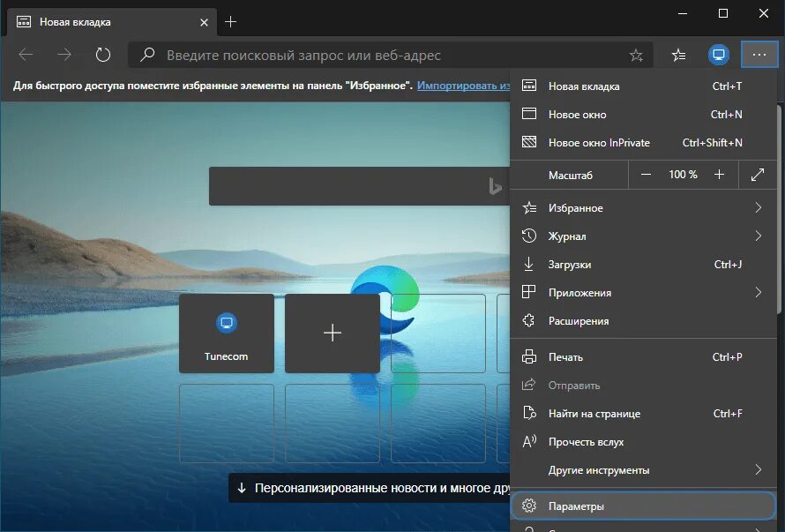Select Найти на странице

point(643,414)
